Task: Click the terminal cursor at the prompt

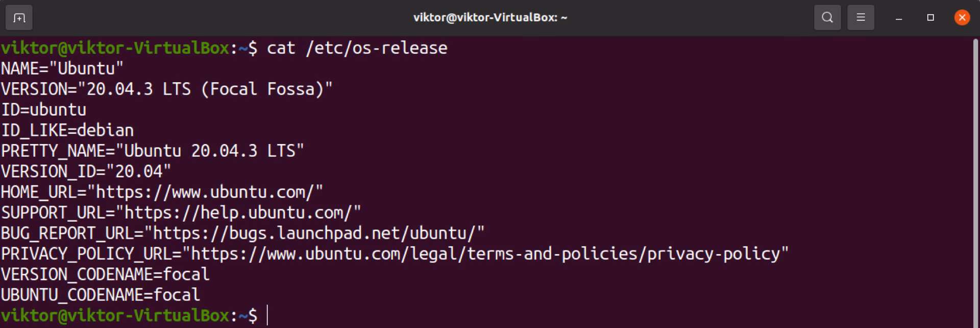Action: (267, 315)
